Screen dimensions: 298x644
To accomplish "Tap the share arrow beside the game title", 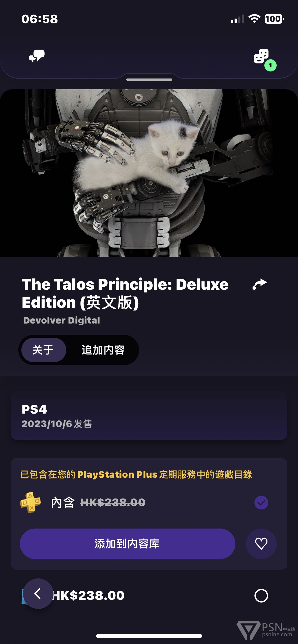I will 260,284.
